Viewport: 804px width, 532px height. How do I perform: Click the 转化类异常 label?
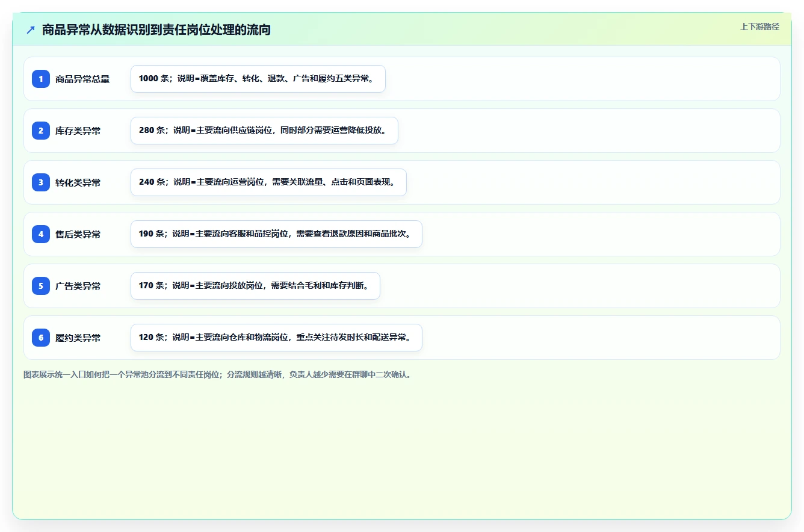pos(78,182)
